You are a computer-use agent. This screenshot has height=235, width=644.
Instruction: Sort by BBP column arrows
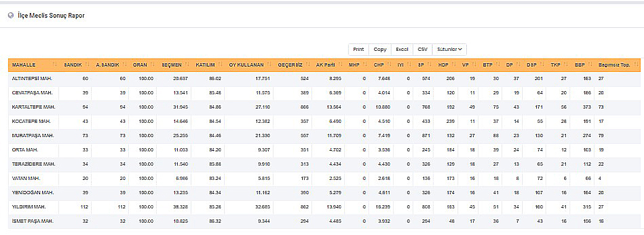(x=590, y=65)
